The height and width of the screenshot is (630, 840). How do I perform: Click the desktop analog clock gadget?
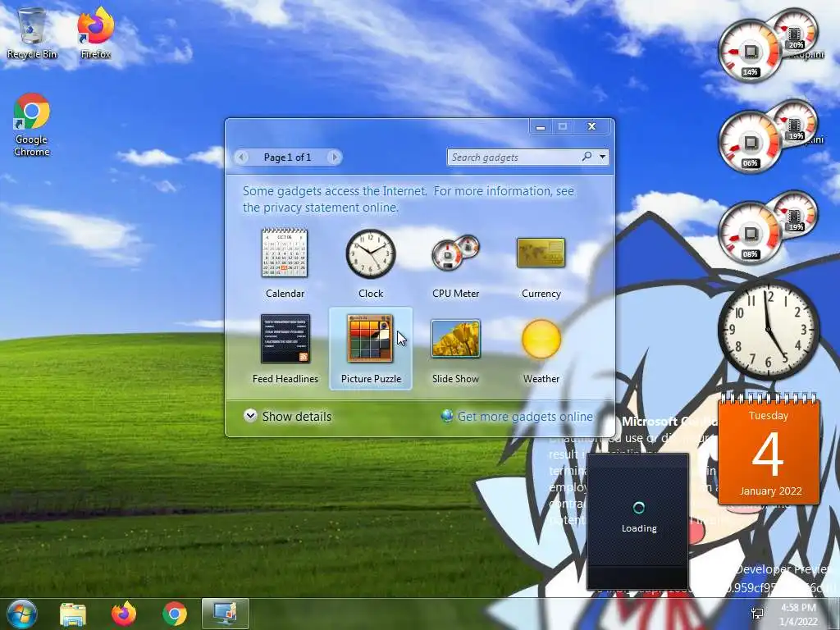pos(769,329)
